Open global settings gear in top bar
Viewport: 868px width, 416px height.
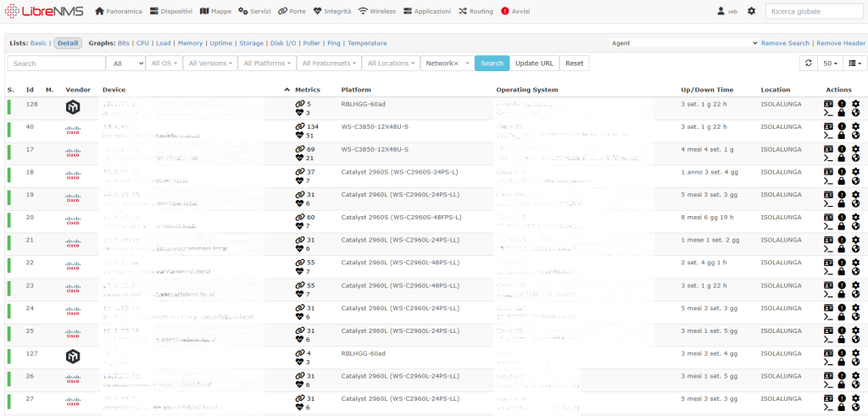pos(751,11)
